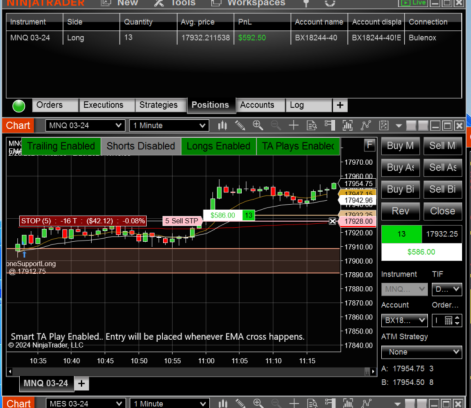
Task: Open the MES 03-24 instrument dropdown
Action: click(x=85, y=403)
